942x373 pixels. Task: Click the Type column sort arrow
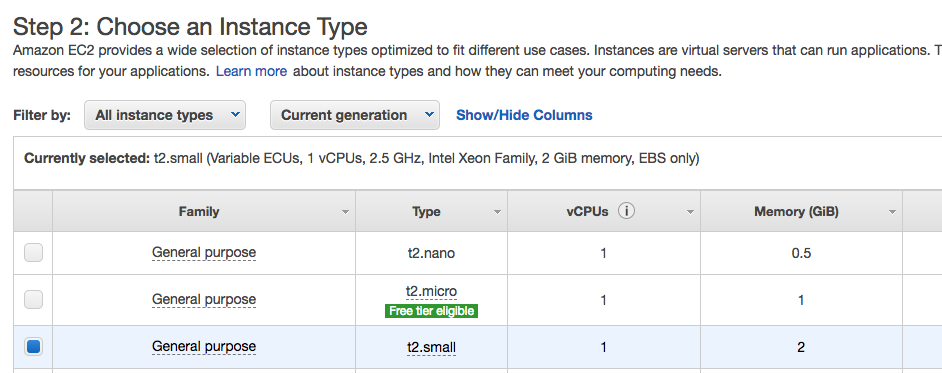click(497, 212)
